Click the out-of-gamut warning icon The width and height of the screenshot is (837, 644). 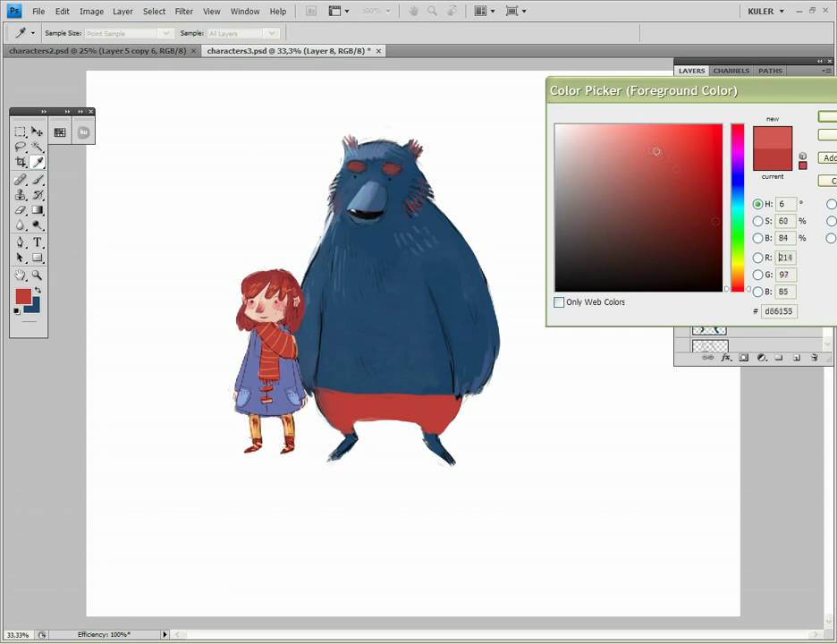click(x=802, y=156)
